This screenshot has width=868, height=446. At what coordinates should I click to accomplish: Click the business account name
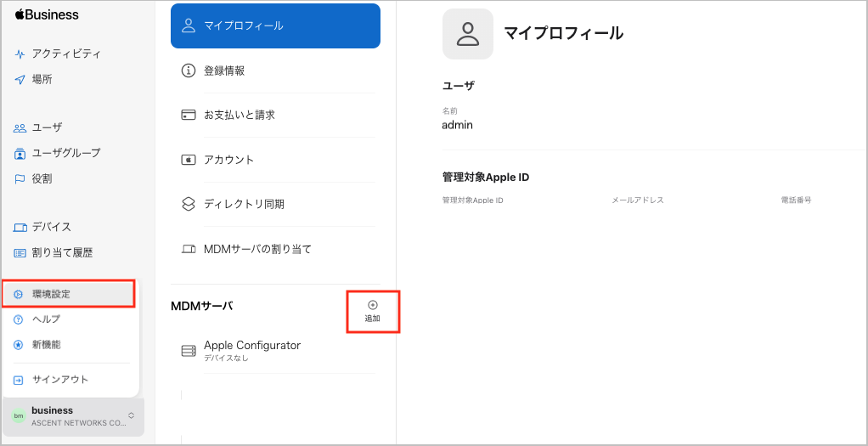tap(52, 410)
